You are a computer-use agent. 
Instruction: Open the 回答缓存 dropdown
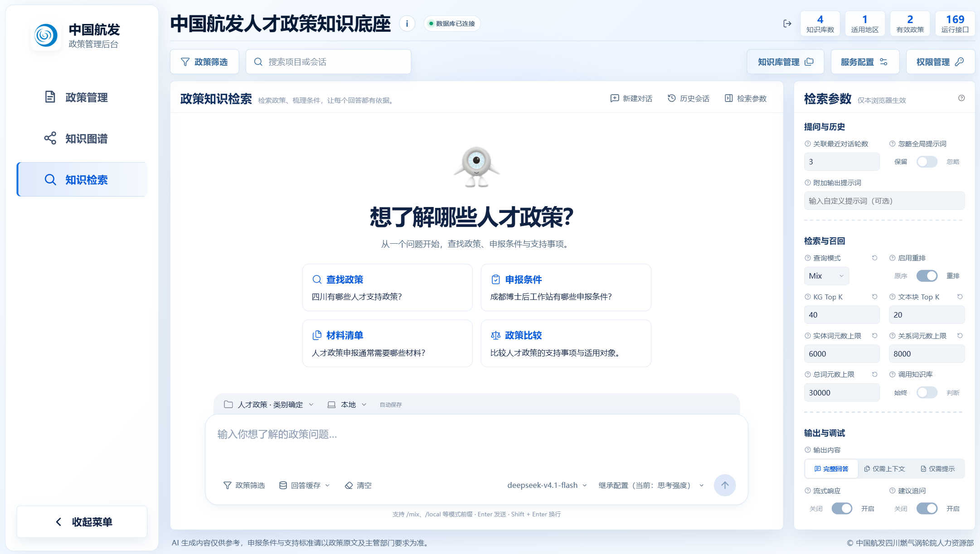(305, 485)
